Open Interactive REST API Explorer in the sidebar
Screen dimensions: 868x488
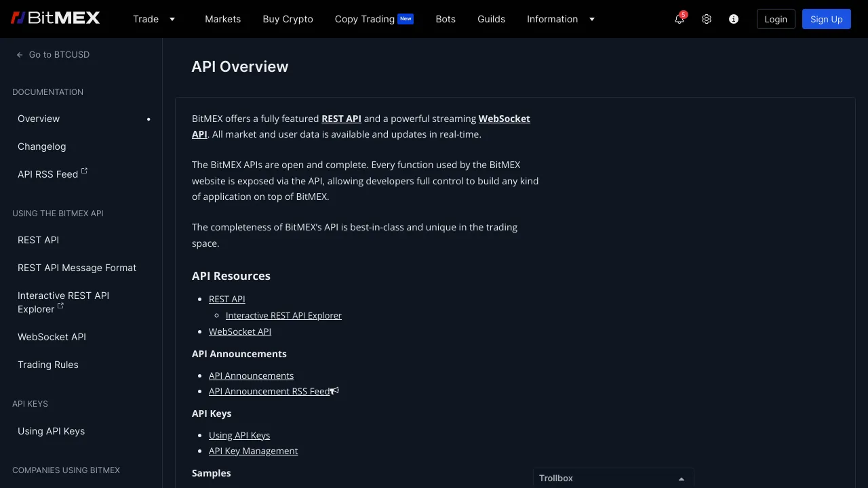click(63, 302)
